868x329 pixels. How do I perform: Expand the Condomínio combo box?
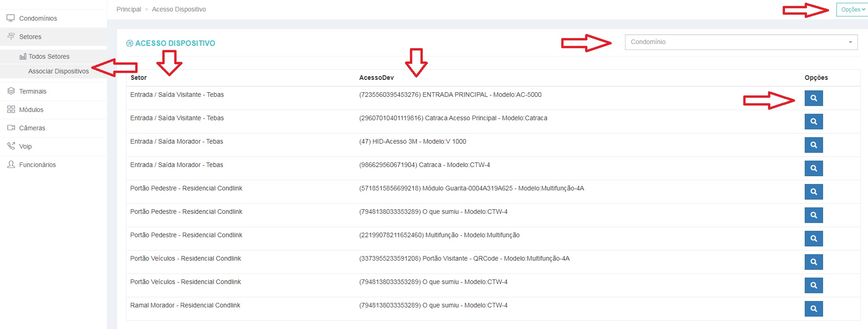(x=741, y=42)
